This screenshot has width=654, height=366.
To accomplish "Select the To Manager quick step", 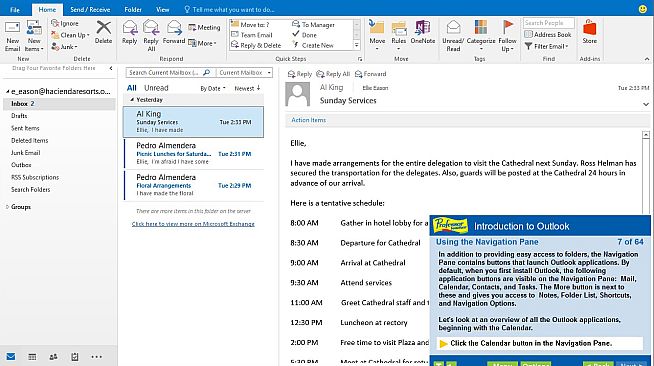I will pos(314,25).
